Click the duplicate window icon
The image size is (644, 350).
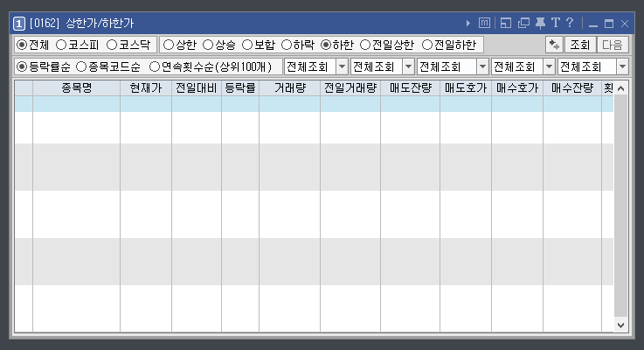click(x=523, y=23)
